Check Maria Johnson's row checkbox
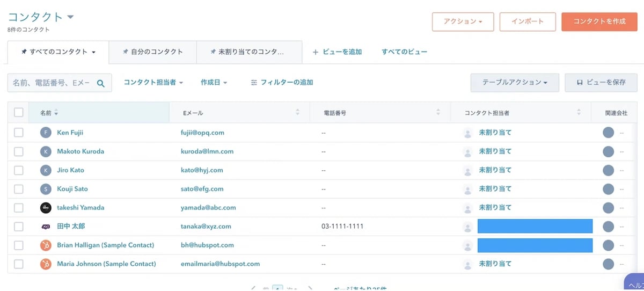The width and height of the screenshot is (644, 291). pyautogui.click(x=19, y=264)
